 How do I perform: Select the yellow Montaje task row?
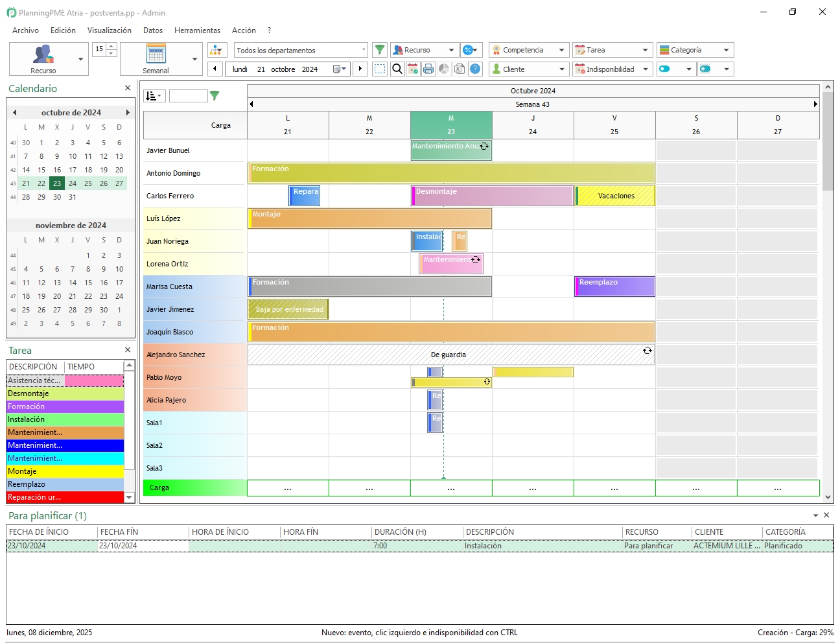(x=65, y=471)
